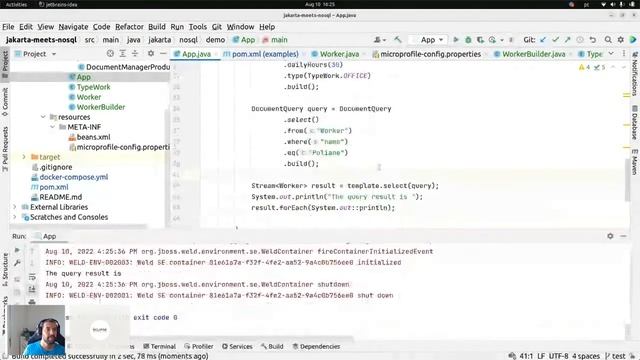Viewport: 640px width, 360px height.
Task: Select .gitignore file
Action: coord(56,167)
